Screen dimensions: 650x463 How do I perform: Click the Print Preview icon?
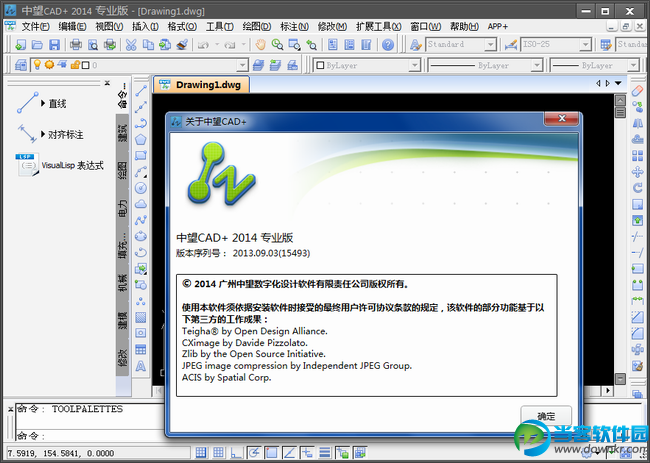(93, 44)
